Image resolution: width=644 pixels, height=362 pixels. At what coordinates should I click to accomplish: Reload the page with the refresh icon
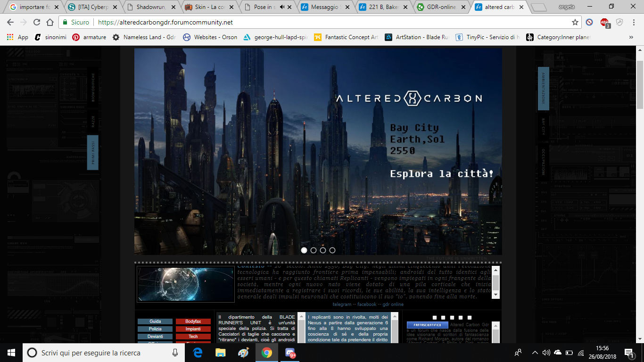[36, 22]
